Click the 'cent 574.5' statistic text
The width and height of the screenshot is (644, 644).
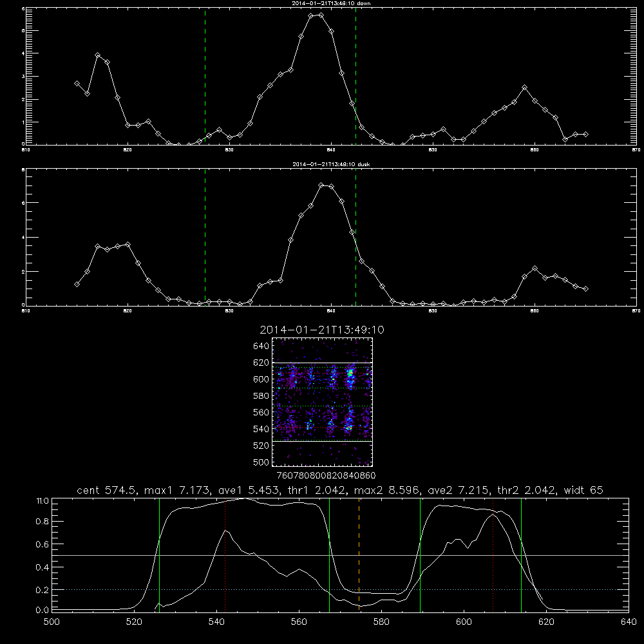pyautogui.click(x=107, y=490)
